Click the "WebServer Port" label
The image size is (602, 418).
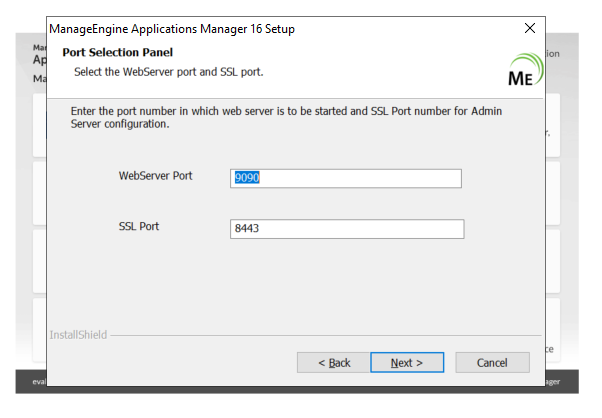[x=155, y=176]
